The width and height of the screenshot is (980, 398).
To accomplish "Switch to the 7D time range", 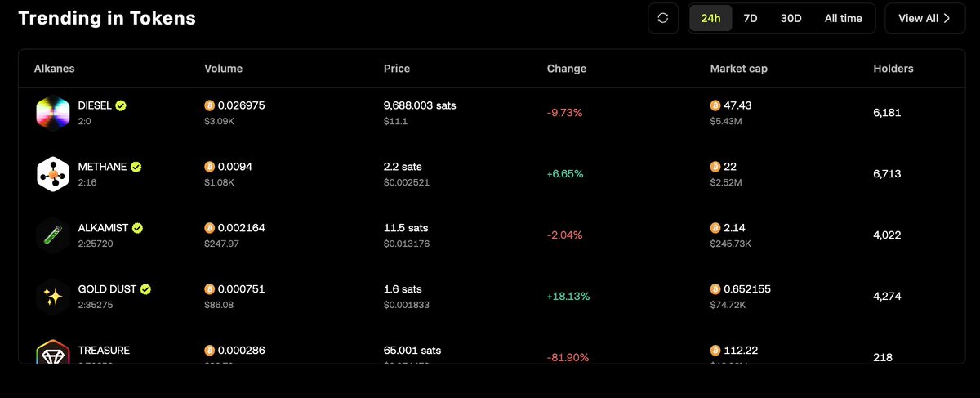I will 750,18.
